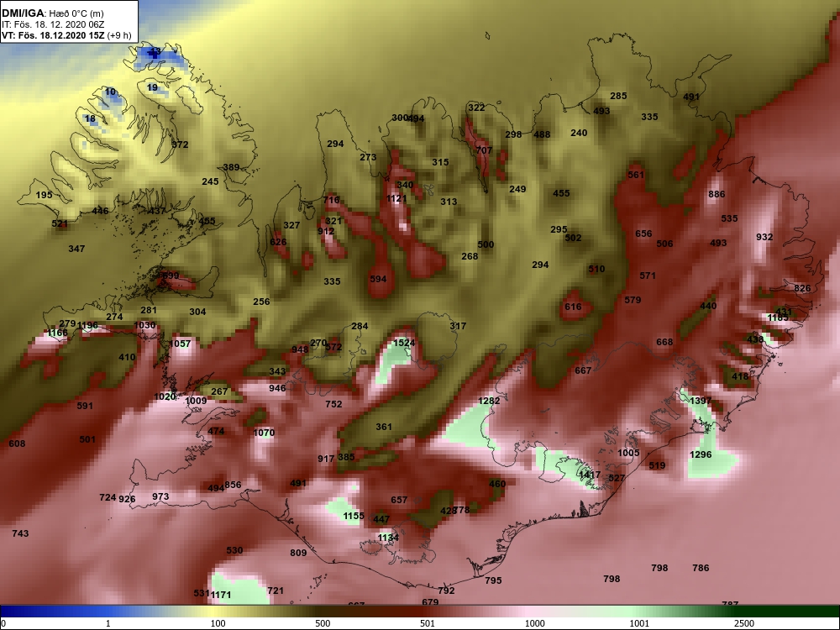Click the map value 752
This screenshot has width=840, height=630.
333,405
